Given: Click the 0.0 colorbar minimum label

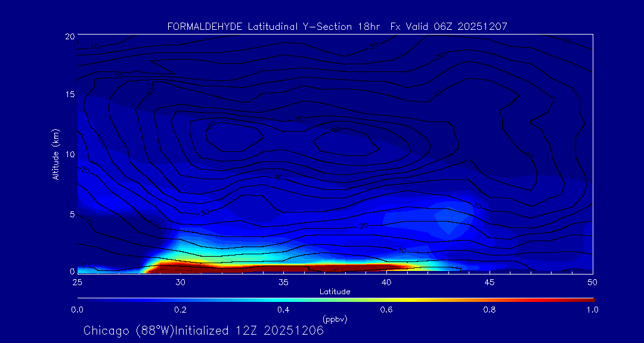Looking at the screenshot, I should [77, 310].
